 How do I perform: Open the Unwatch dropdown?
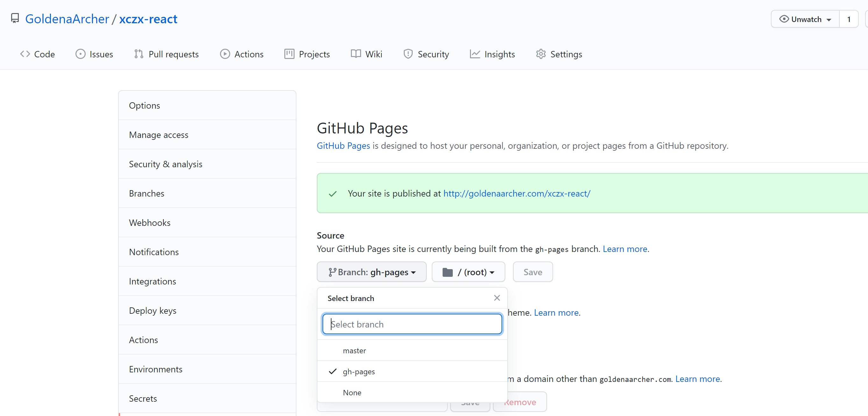point(805,19)
